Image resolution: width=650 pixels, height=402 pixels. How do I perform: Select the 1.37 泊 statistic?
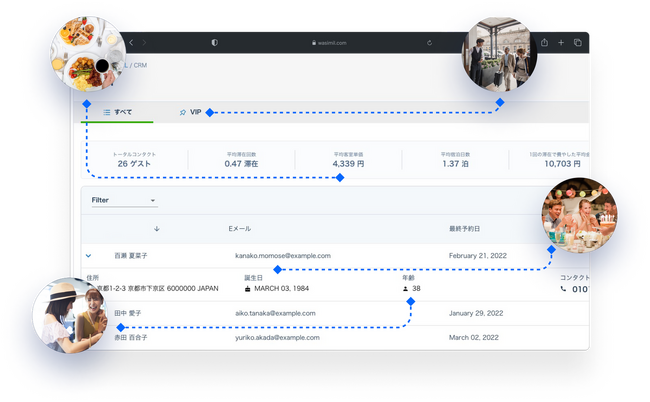coord(455,164)
